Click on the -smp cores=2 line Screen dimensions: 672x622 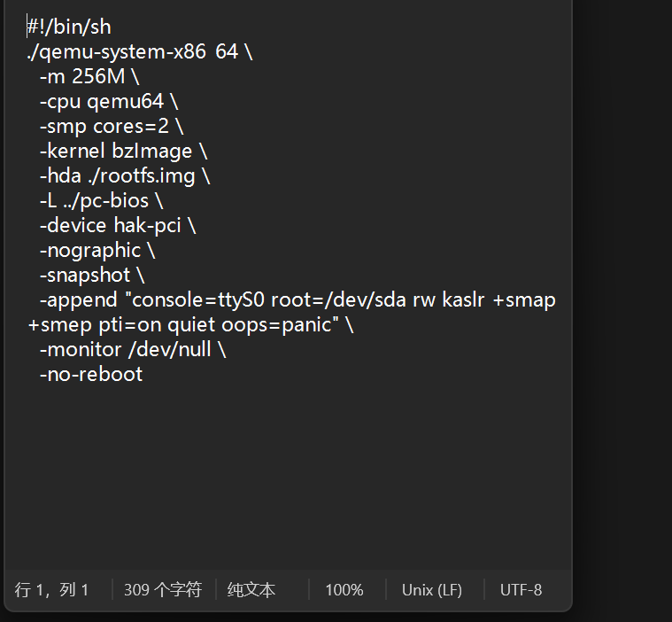pyautogui.click(x=111, y=127)
